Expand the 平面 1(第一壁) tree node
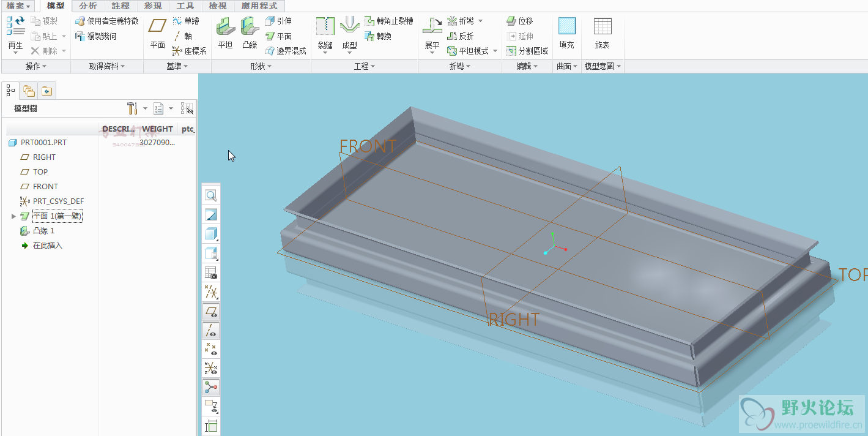The width and height of the screenshot is (868, 436). click(x=13, y=216)
